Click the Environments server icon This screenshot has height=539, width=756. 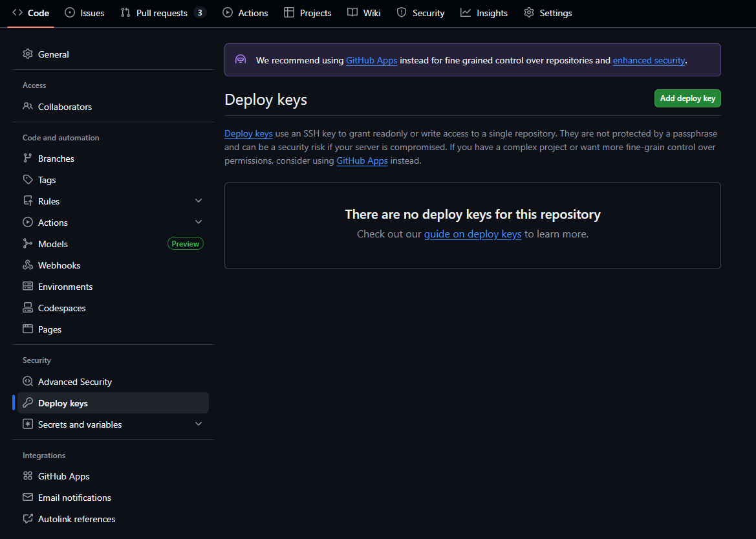[x=28, y=287]
